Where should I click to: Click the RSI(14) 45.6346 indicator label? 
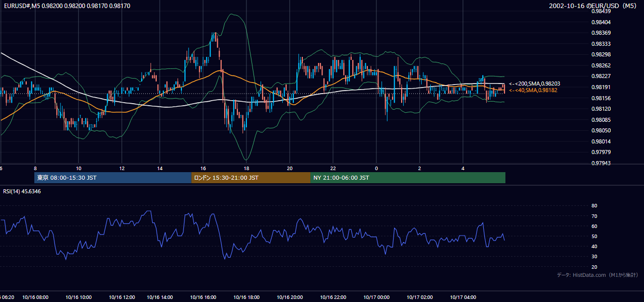click(22, 191)
